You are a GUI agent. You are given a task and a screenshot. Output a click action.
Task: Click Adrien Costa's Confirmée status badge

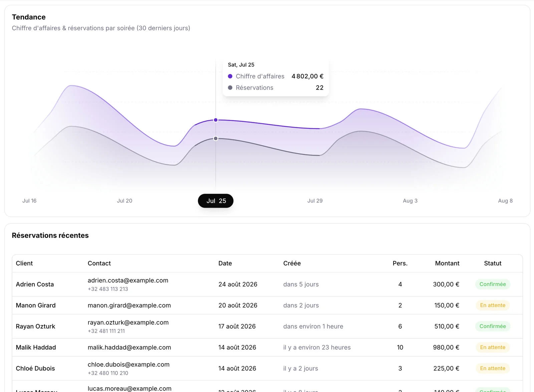(x=493, y=284)
